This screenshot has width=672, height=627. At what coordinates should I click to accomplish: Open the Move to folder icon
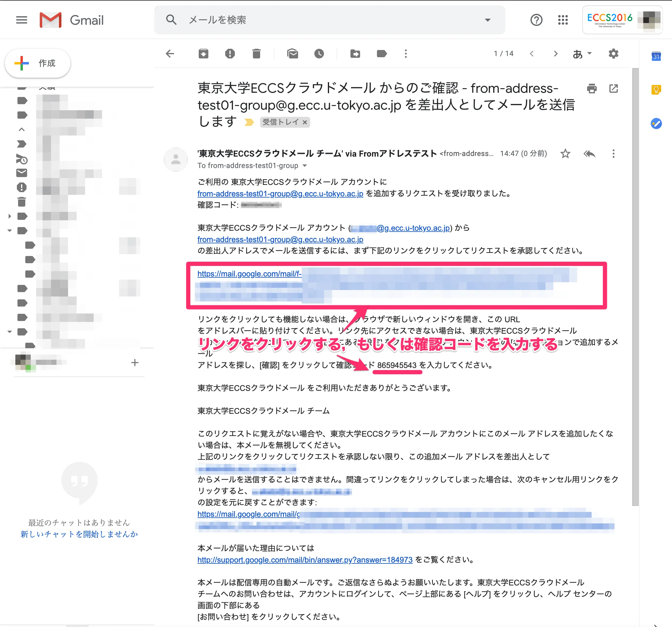coord(355,53)
